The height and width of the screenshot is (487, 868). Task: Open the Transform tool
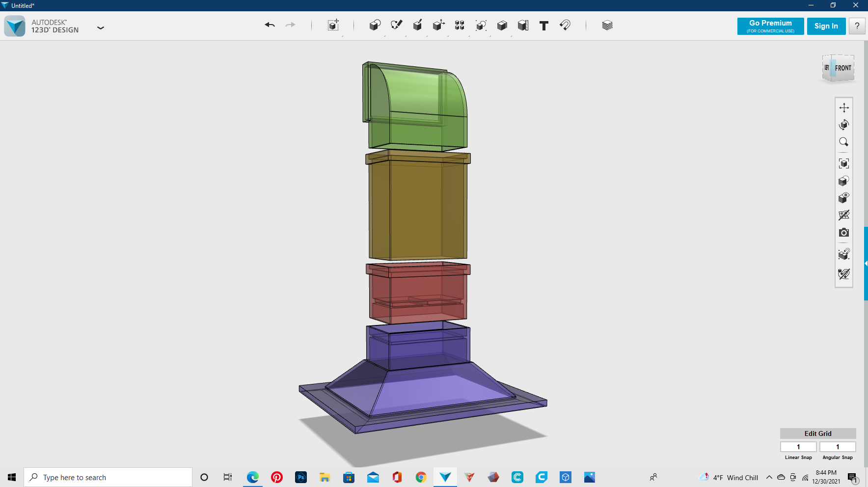click(x=333, y=25)
